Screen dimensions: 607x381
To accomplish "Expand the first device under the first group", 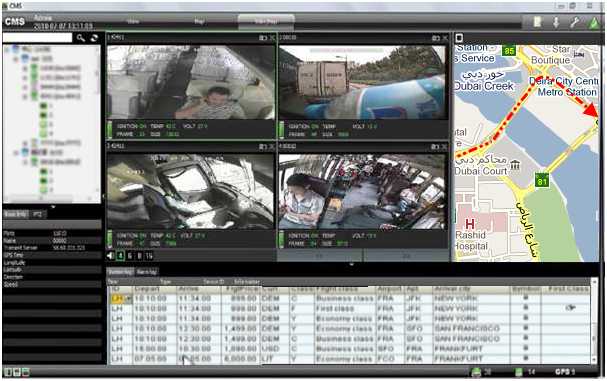I will 25,68.
